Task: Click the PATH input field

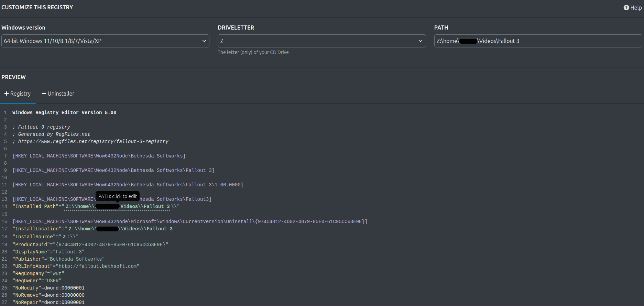Action: (x=538, y=41)
